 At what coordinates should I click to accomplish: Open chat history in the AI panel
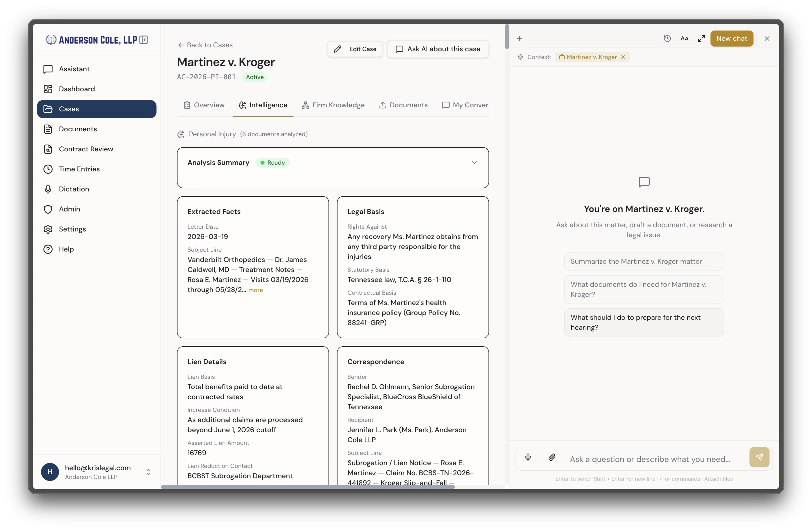pyautogui.click(x=667, y=38)
